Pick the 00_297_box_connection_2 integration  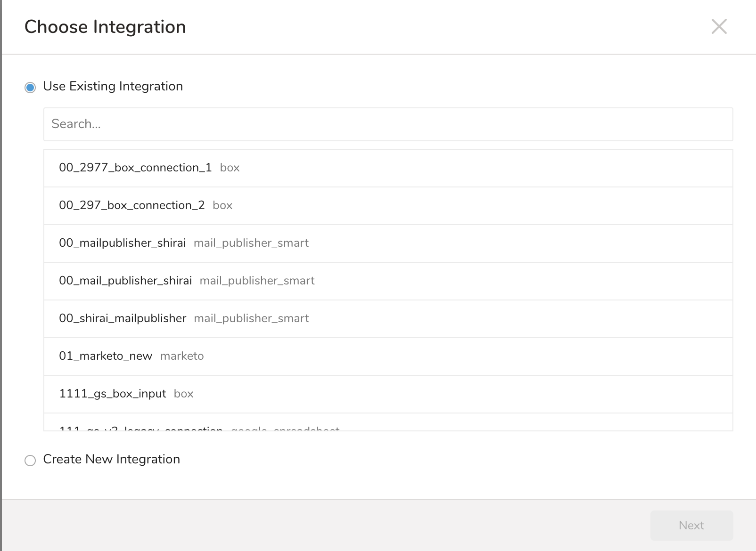(x=131, y=206)
